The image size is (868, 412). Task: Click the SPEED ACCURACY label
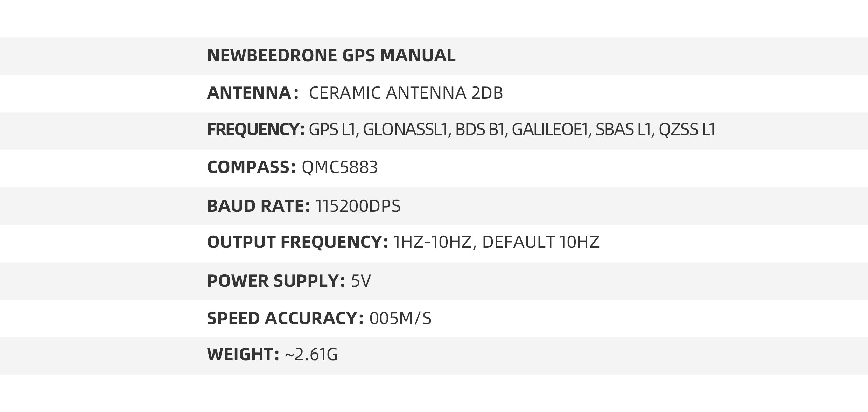pos(285,319)
